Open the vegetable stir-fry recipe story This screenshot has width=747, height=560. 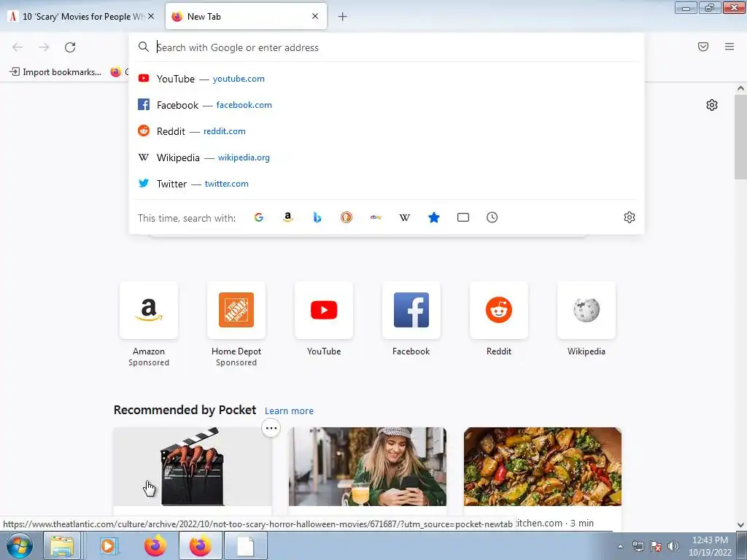[543, 467]
